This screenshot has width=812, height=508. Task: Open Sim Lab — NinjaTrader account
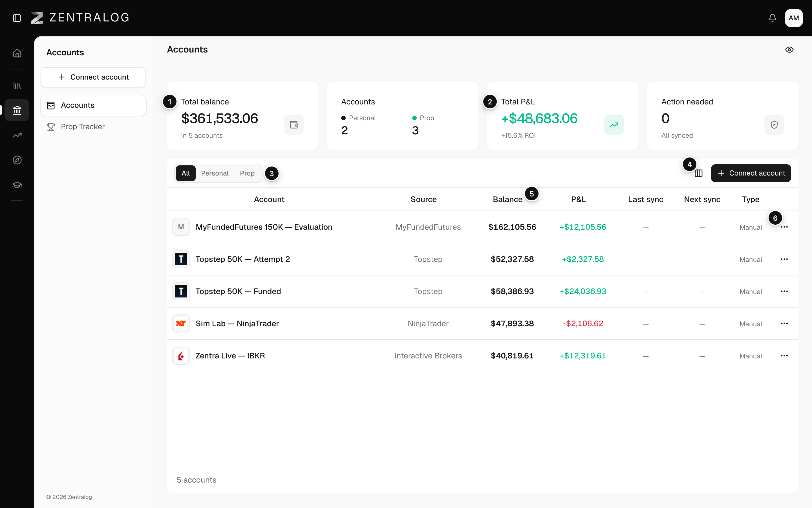pos(237,323)
